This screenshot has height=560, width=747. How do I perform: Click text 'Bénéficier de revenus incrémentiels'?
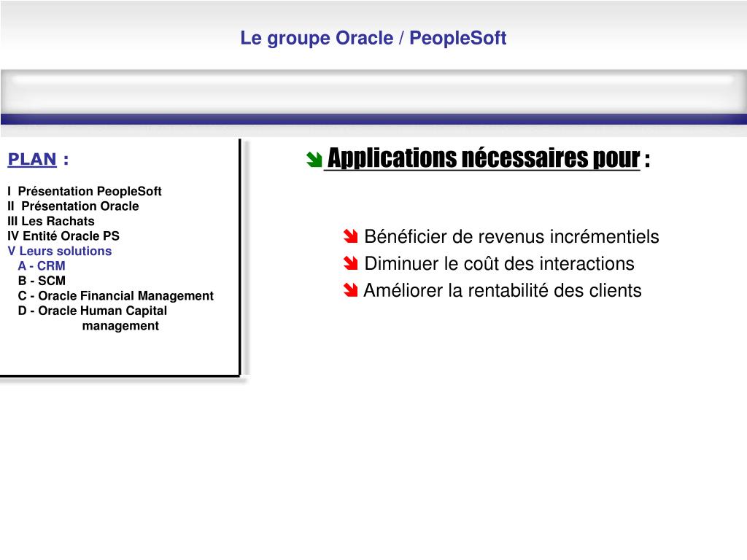pyautogui.click(x=511, y=237)
